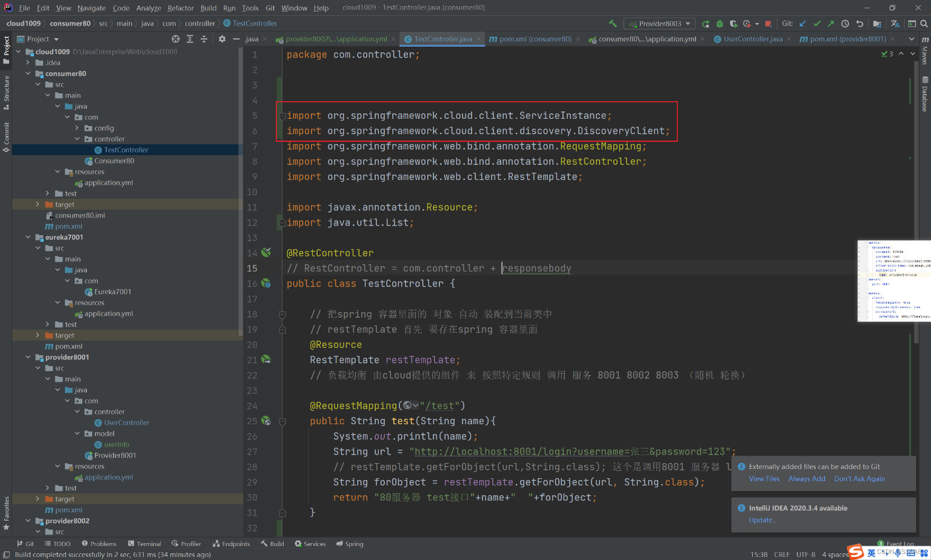The height and width of the screenshot is (560, 931).
Task: Toggle the Problems tool window at bottom
Action: click(99, 544)
